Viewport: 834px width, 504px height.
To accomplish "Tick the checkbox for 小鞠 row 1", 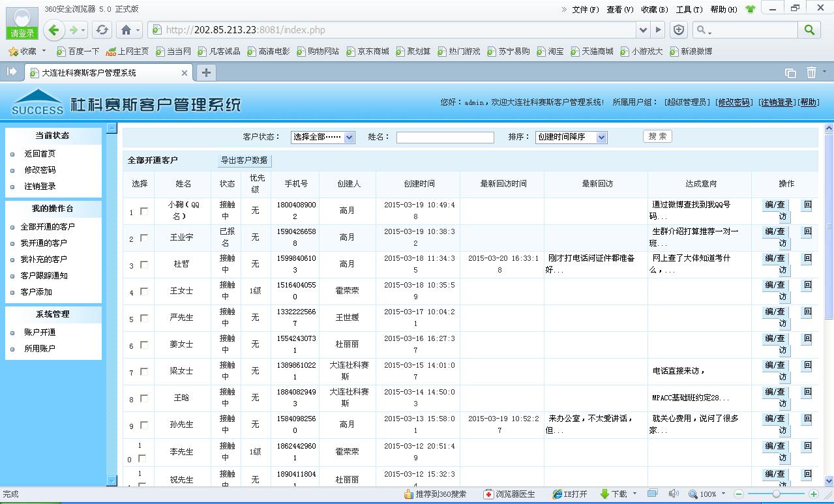I will (x=144, y=211).
